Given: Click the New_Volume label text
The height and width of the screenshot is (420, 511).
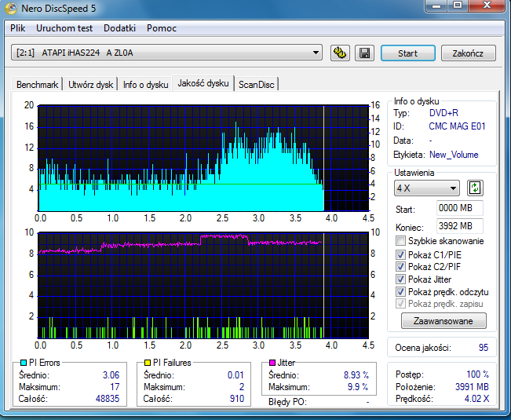Looking at the screenshot, I should pos(454,155).
